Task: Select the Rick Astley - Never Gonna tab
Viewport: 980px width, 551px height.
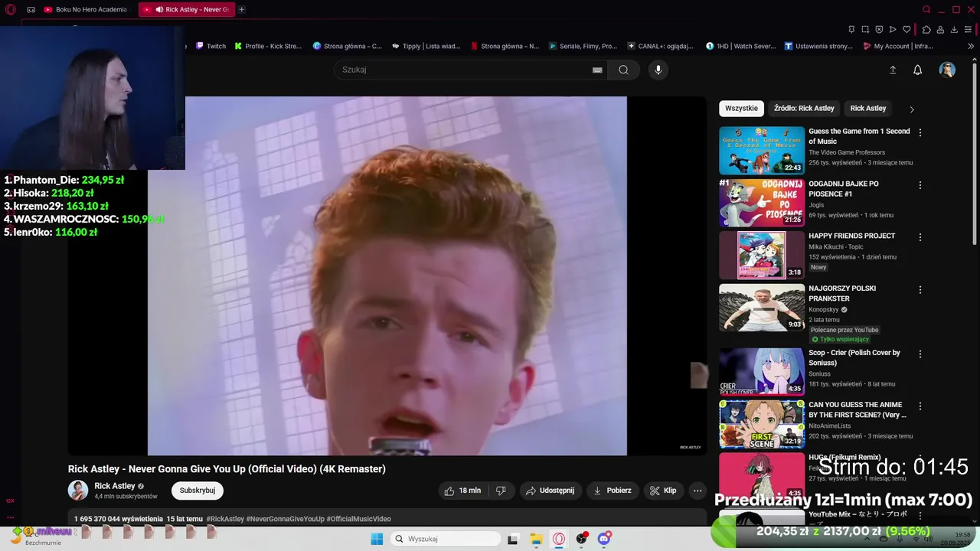Action: (187, 9)
